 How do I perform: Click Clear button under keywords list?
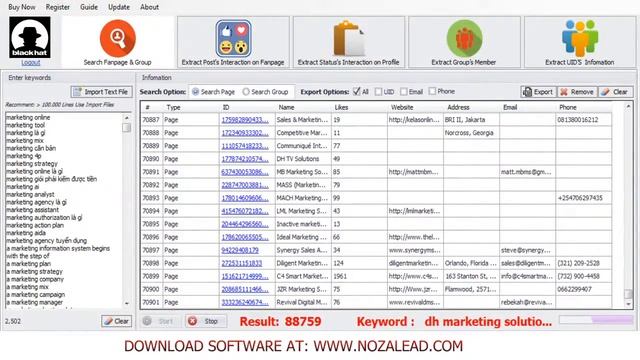click(x=117, y=321)
